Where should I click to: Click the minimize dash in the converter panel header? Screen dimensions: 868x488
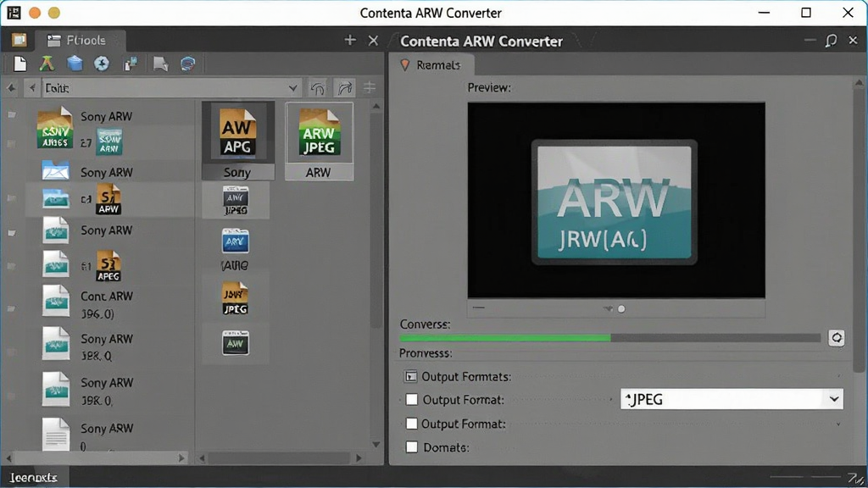[x=810, y=41]
